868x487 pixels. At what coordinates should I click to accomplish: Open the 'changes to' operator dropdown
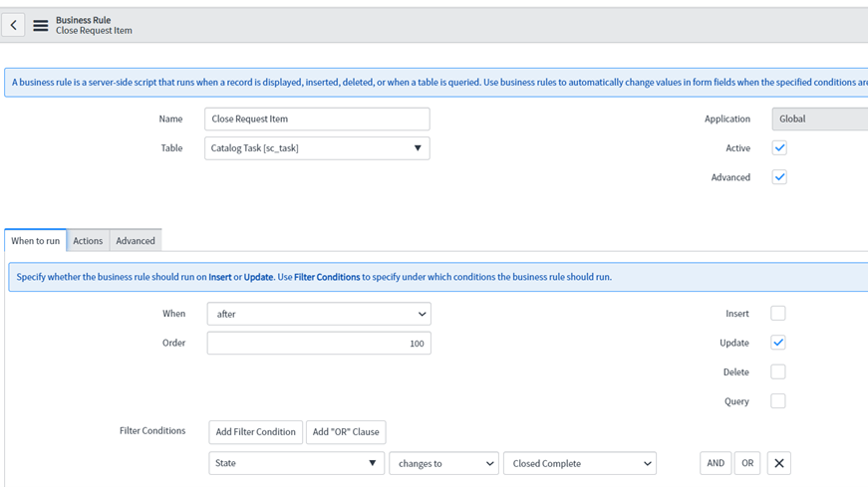click(x=443, y=463)
